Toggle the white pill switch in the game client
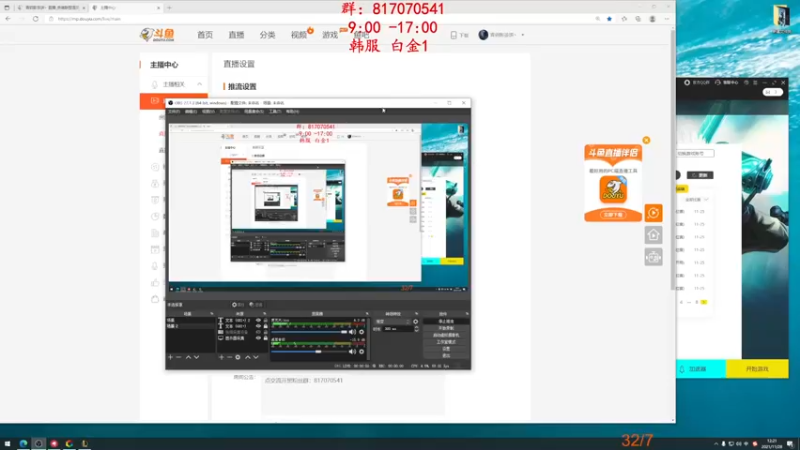 pos(772,92)
